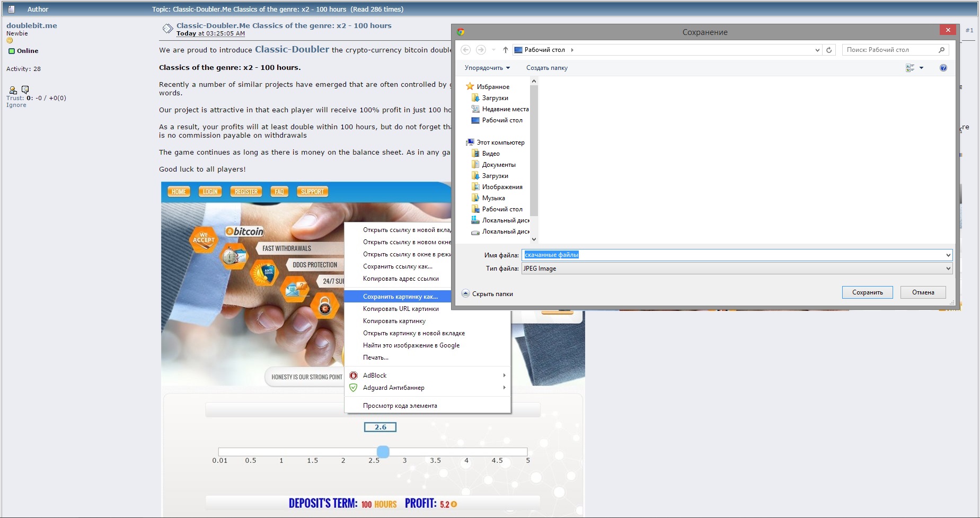Choose Сохранить картинку как... menu item
The height and width of the screenshot is (518, 980).
[x=398, y=297]
